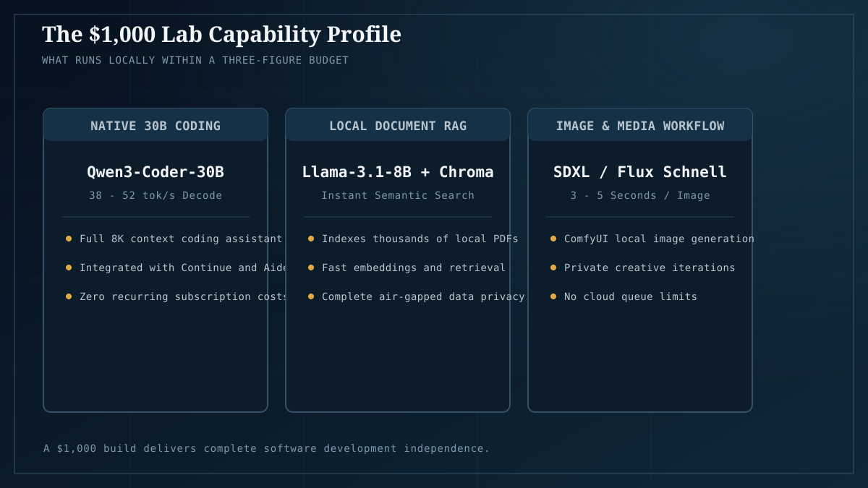Image resolution: width=868 pixels, height=488 pixels.
Task: Click '38 - 52 tok/s Decode' text
Action: [x=156, y=195]
